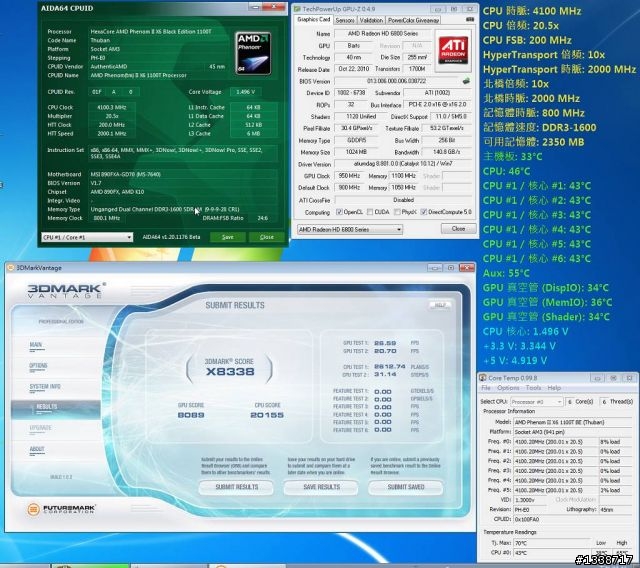Viewport: 640px width, 568px height.
Task: Switch to the Graphics Card tab
Action: click(x=313, y=20)
